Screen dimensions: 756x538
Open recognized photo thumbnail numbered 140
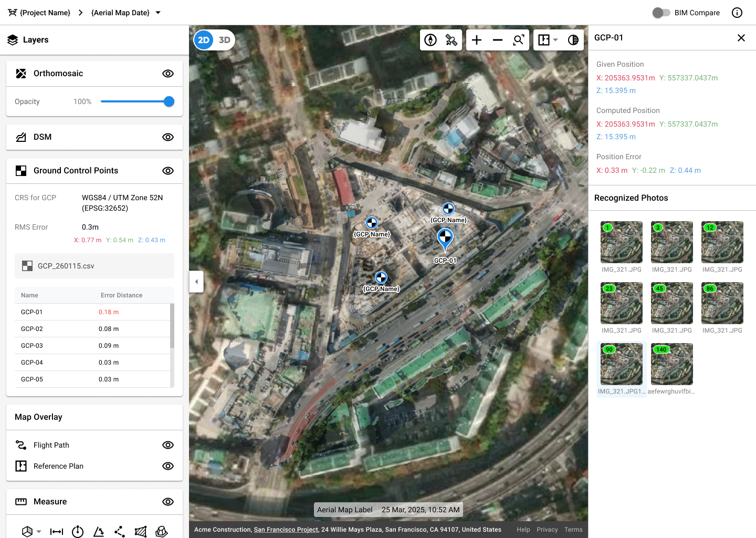click(672, 364)
